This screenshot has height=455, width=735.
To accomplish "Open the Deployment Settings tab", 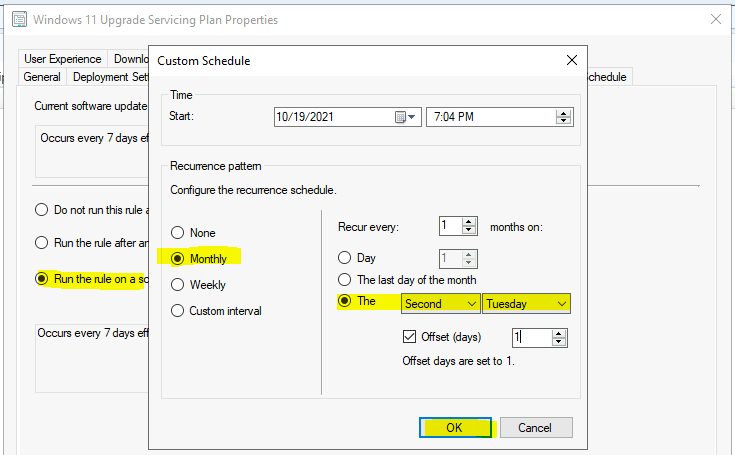I will [x=109, y=77].
